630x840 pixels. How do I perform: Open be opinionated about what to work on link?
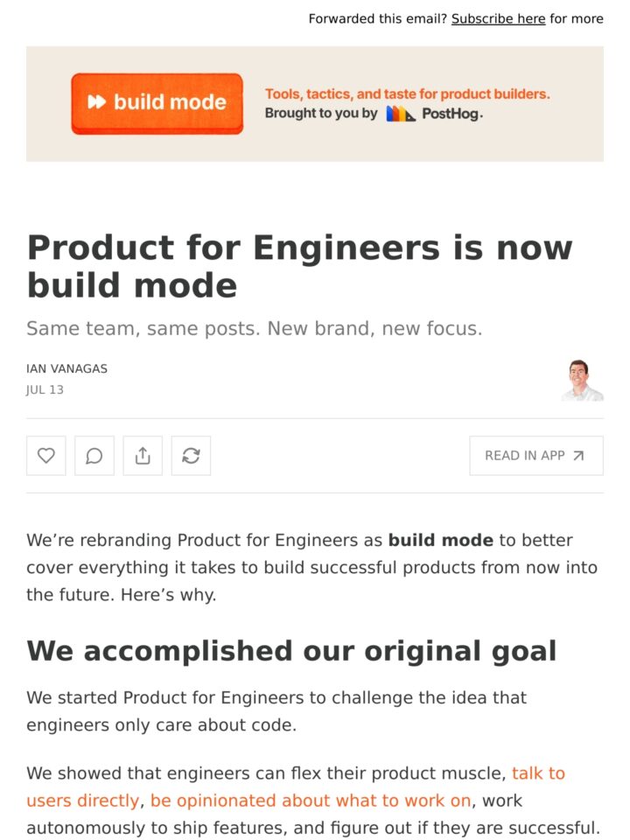pos(310,801)
